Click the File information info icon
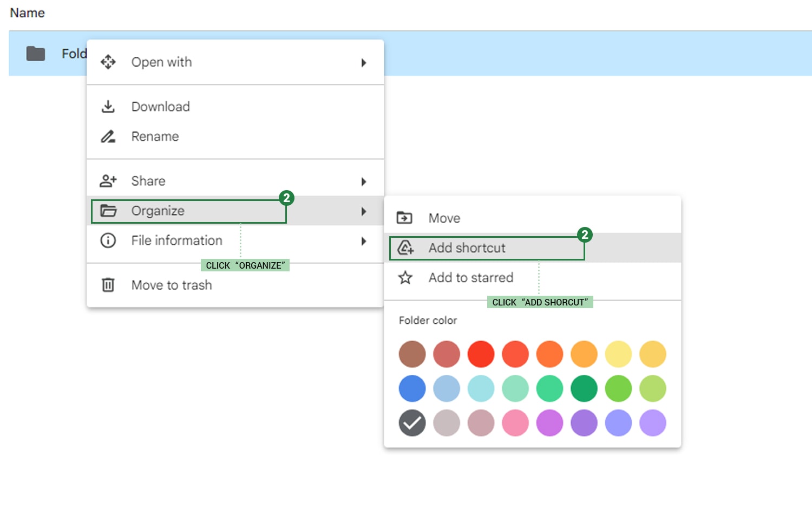 pyautogui.click(x=108, y=240)
